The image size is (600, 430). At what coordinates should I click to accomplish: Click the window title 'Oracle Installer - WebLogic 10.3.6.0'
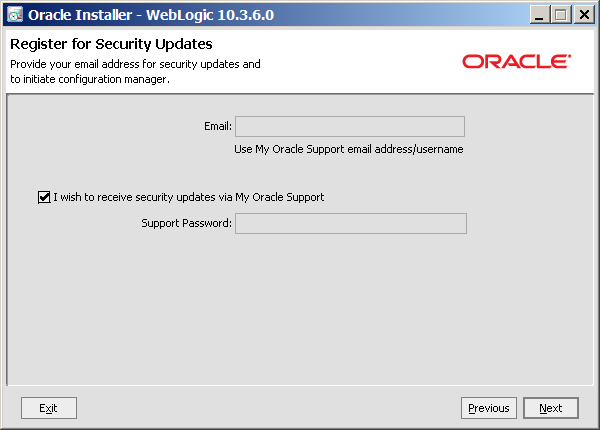(151, 15)
